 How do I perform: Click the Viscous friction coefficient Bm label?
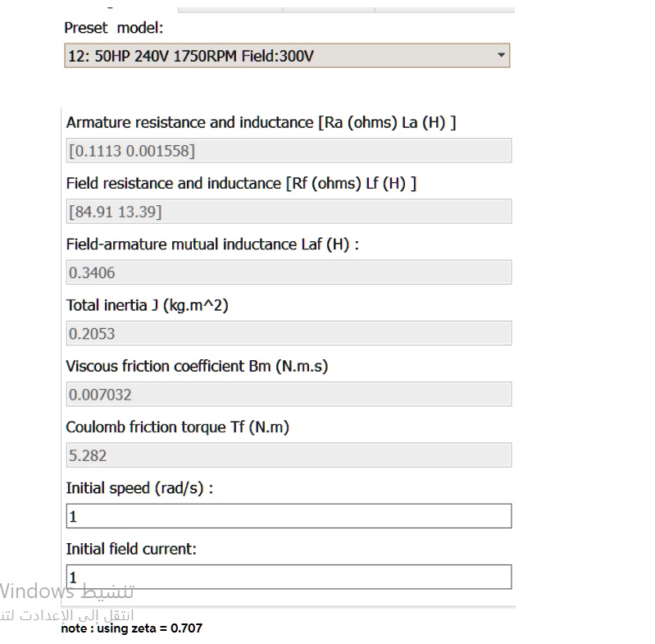click(198, 367)
